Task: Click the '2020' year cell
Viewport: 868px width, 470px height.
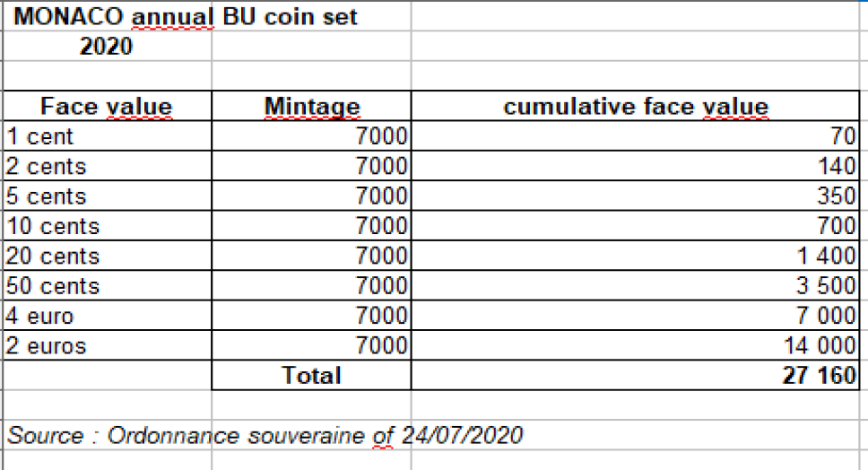Action: tap(107, 46)
